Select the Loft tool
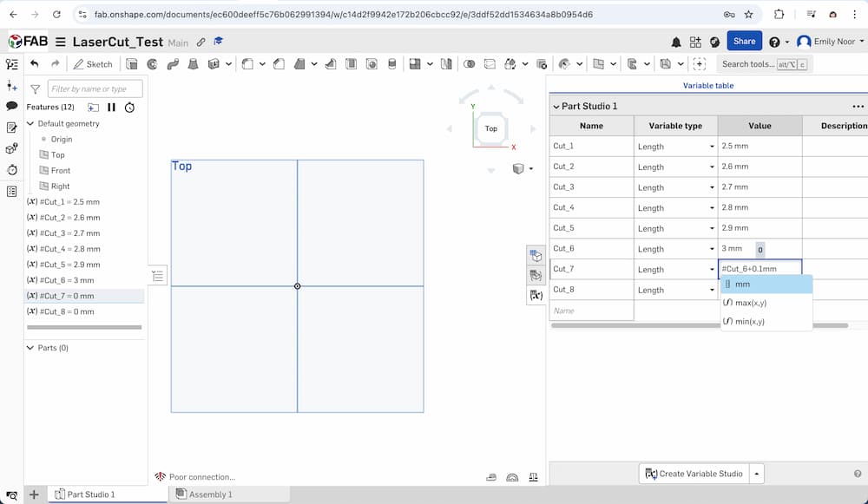This screenshot has width=868, height=504. (194, 64)
